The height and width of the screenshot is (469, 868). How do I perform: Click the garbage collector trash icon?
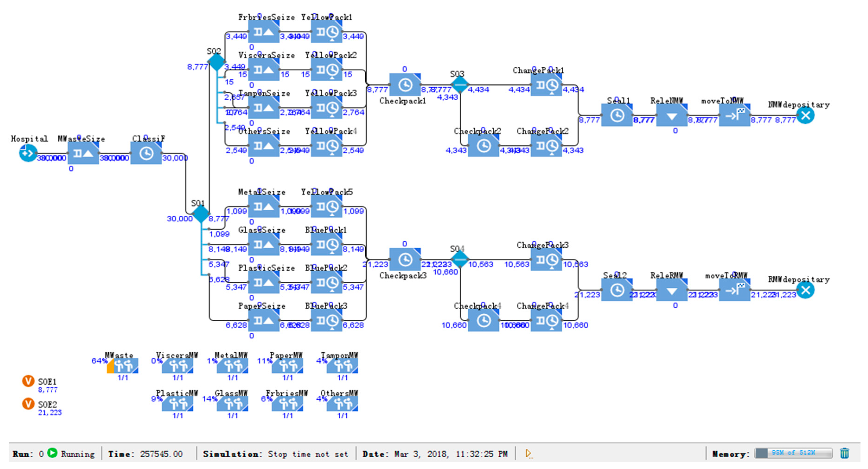pos(844,453)
